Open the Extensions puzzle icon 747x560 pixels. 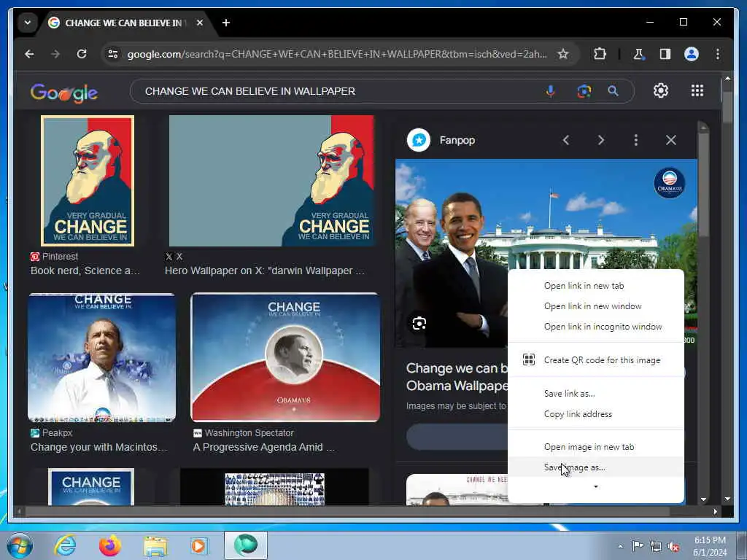coord(600,54)
